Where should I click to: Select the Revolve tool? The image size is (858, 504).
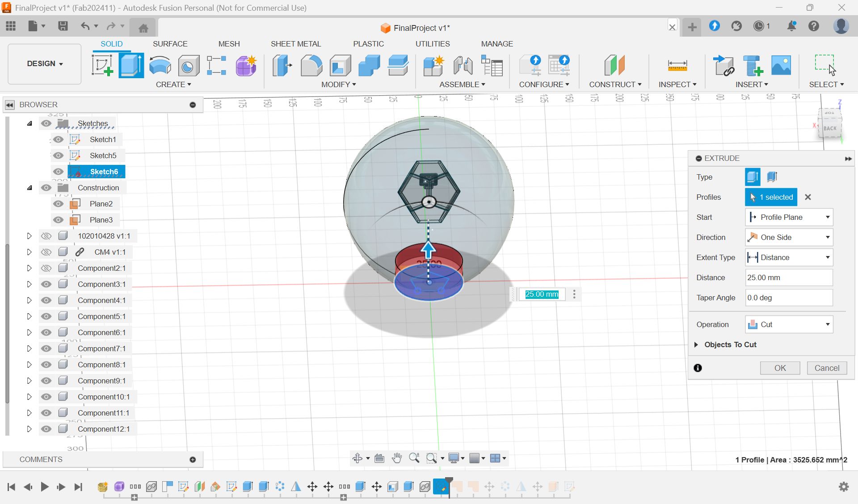tap(160, 66)
